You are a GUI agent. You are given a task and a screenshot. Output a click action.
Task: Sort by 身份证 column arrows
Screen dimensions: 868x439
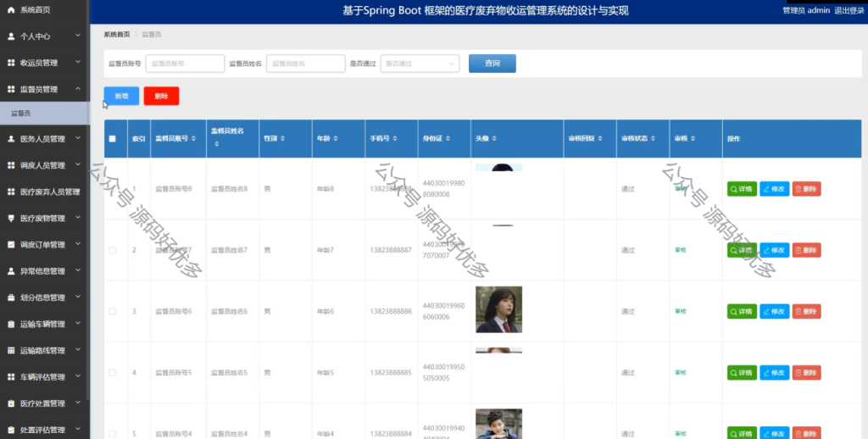tap(448, 138)
